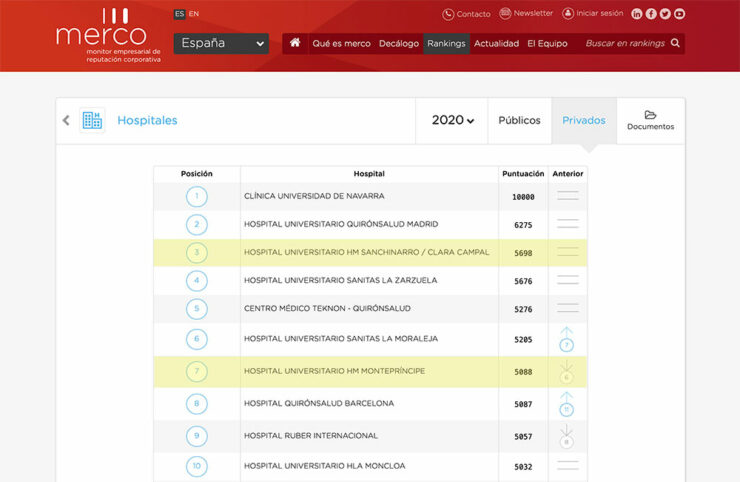The width and height of the screenshot is (740, 482).
Task: Switch to the Privados tab
Action: coord(584,120)
